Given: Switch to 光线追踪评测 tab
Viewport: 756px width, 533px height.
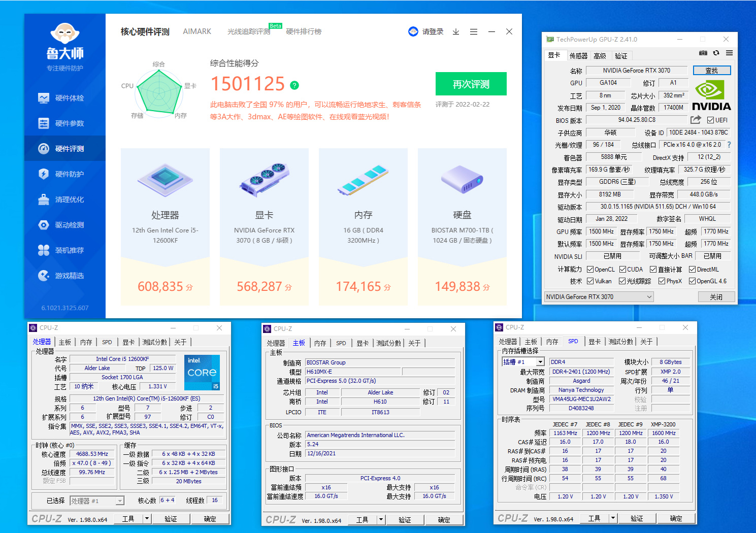Looking at the screenshot, I should coord(249,31).
